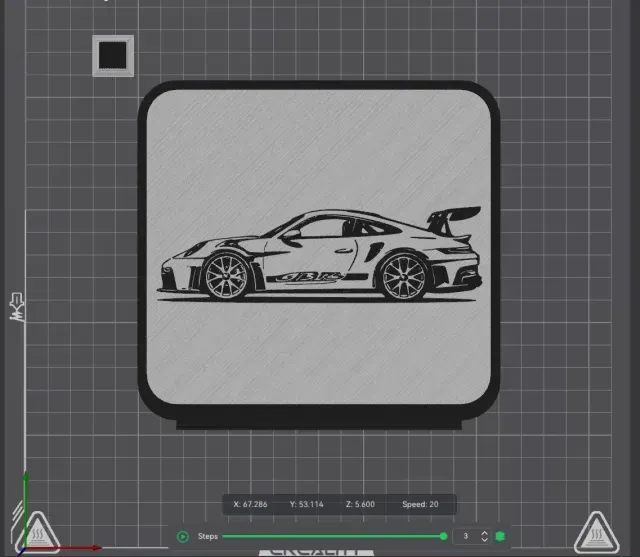Click the Steps label

pyautogui.click(x=207, y=536)
